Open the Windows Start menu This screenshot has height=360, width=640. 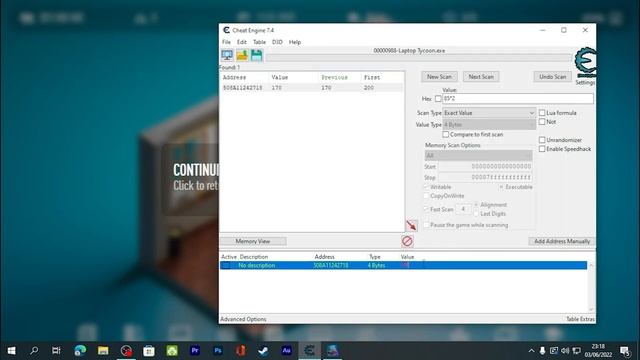[x=11, y=351]
